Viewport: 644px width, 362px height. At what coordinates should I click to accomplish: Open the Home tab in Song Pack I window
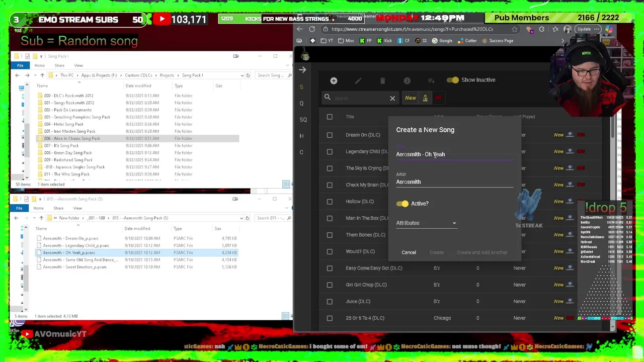coord(39,65)
